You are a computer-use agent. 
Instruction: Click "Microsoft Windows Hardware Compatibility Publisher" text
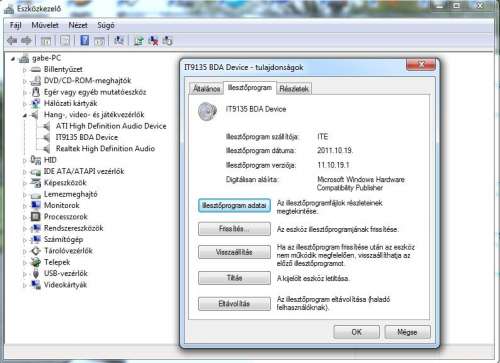pyautogui.click(x=361, y=184)
